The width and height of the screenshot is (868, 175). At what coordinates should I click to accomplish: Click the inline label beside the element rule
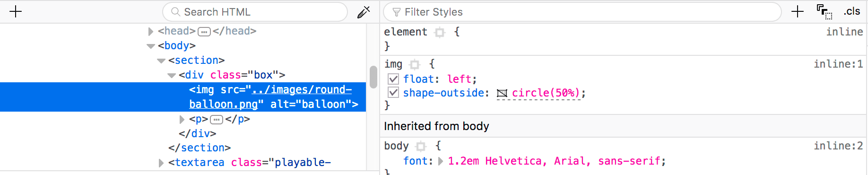coord(844,32)
